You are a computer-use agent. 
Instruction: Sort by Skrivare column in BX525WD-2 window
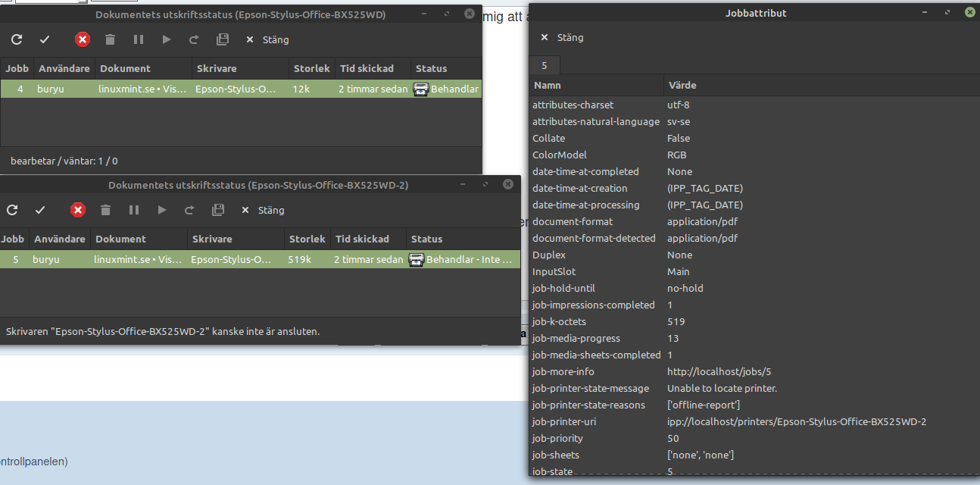236,239
